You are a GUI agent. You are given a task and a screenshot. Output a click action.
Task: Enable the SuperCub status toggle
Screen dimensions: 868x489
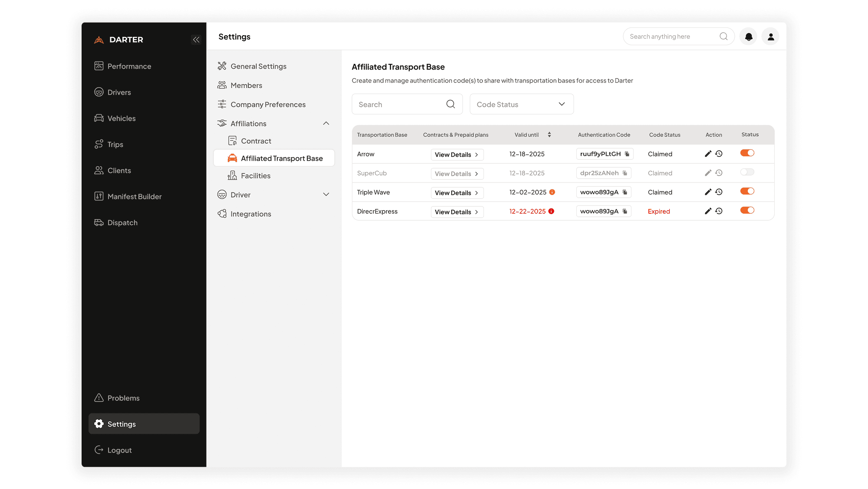point(747,172)
